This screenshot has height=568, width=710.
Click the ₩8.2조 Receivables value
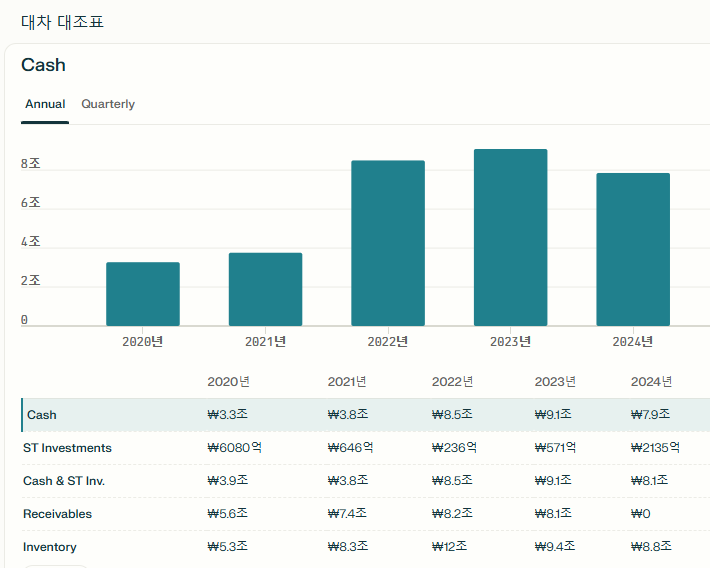point(452,514)
